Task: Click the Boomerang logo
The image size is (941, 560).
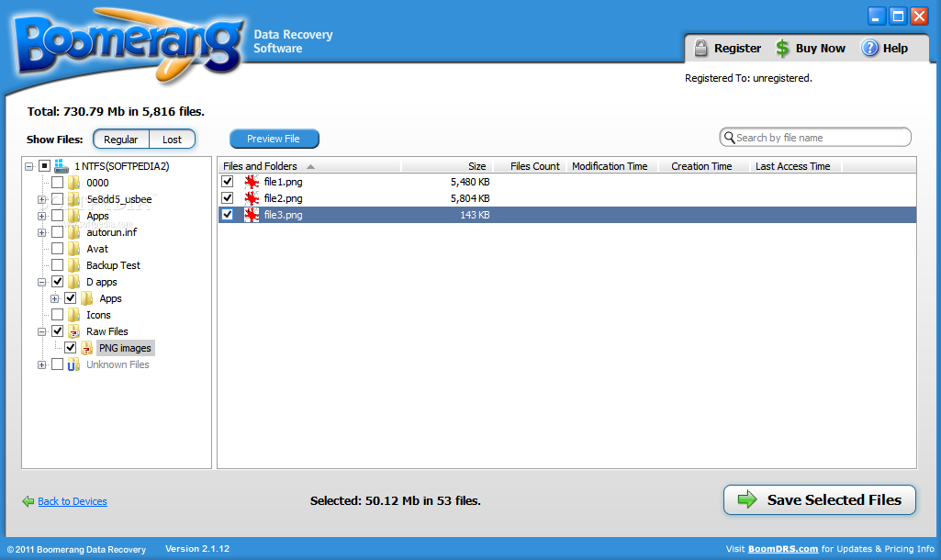Action: (129, 45)
